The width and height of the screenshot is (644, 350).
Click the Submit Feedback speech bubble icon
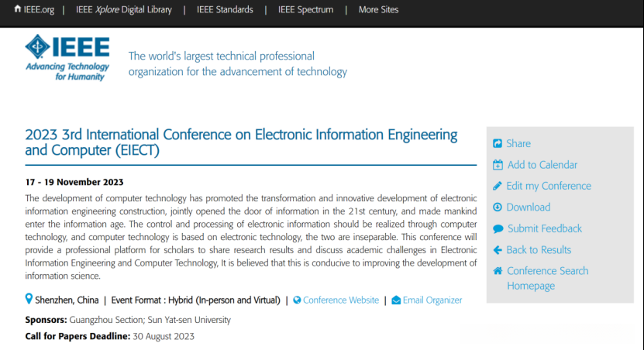click(498, 228)
